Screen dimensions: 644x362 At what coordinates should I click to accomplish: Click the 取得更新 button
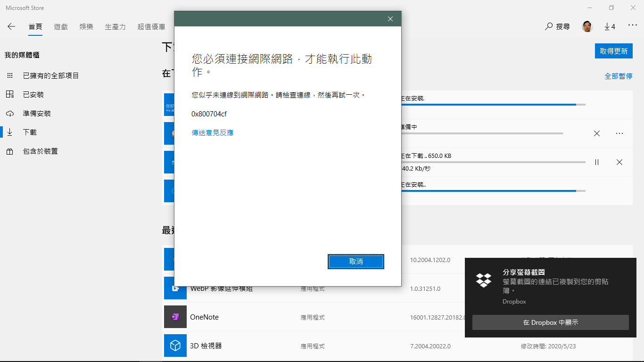[x=614, y=51]
